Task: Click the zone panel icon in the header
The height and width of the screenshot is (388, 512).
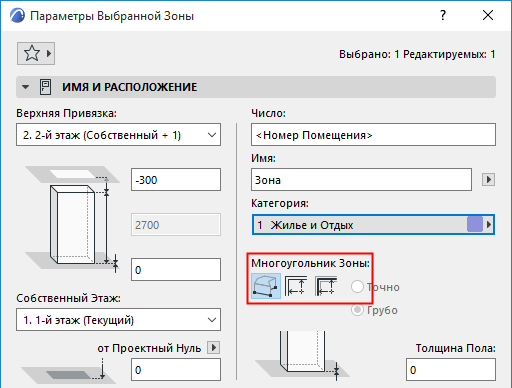Action: (45, 87)
